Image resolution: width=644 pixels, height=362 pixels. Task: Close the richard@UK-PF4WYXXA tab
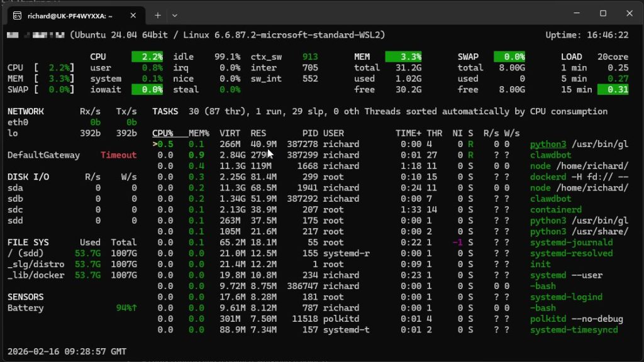click(x=131, y=15)
